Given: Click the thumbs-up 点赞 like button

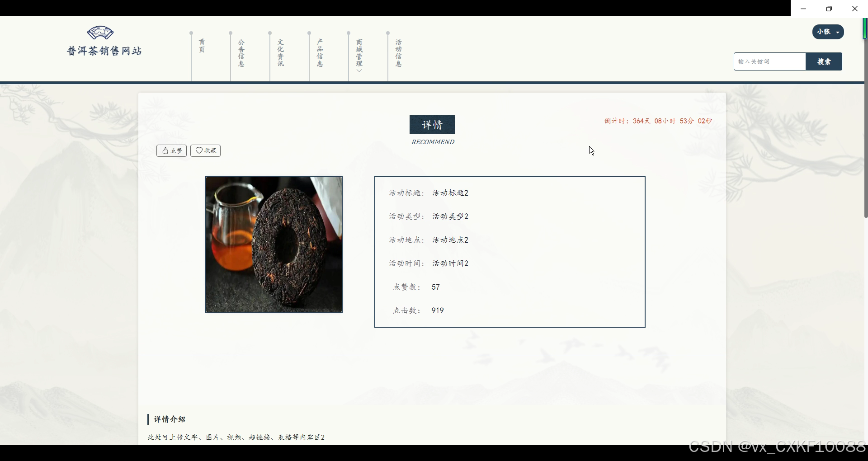Looking at the screenshot, I should pos(171,151).
